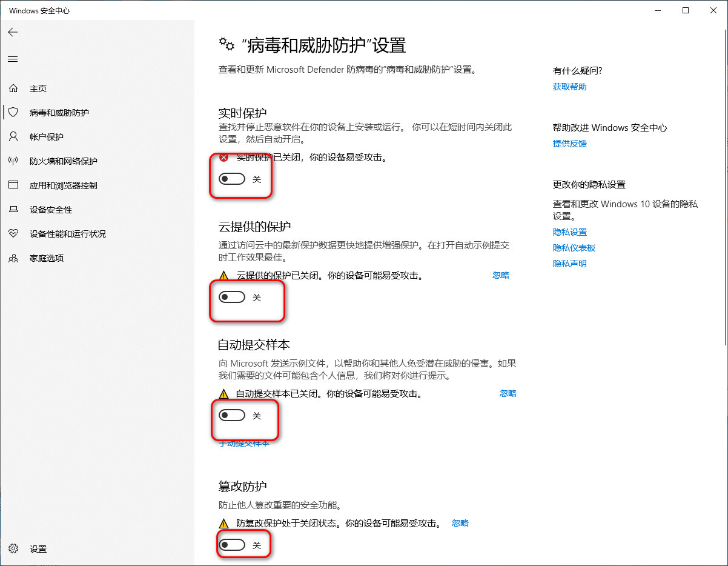Click the heart icon for 设备性能和运行状况
Screen dimensions: 728x566
click(x=13, y=234)
